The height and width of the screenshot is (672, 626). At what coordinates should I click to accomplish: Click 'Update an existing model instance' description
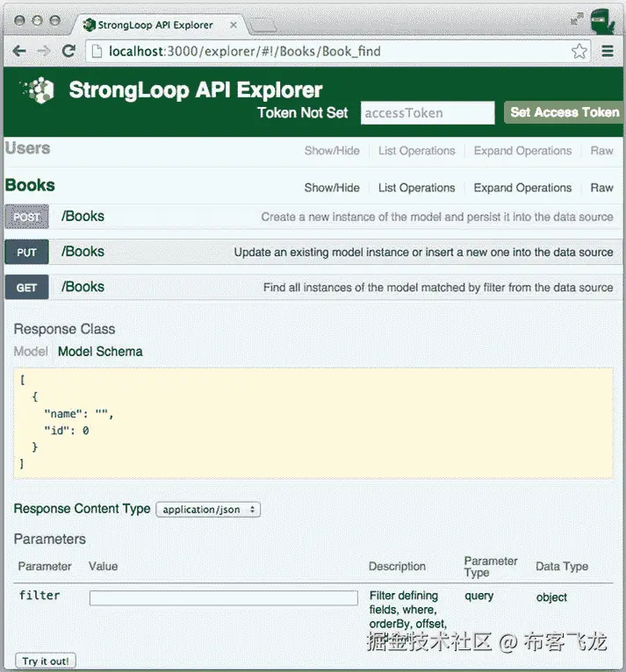[423, 252]
